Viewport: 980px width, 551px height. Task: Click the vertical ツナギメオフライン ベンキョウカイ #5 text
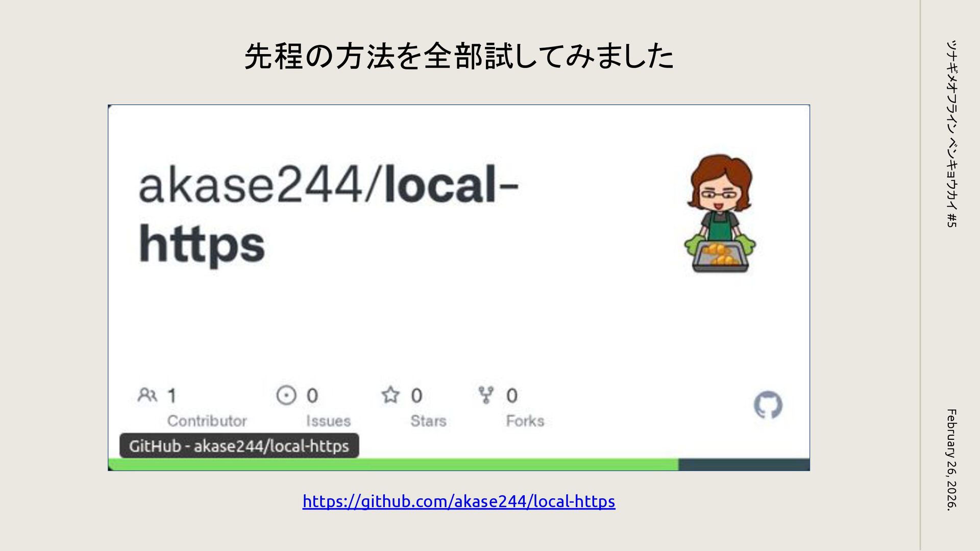click(x=951, y=134)
